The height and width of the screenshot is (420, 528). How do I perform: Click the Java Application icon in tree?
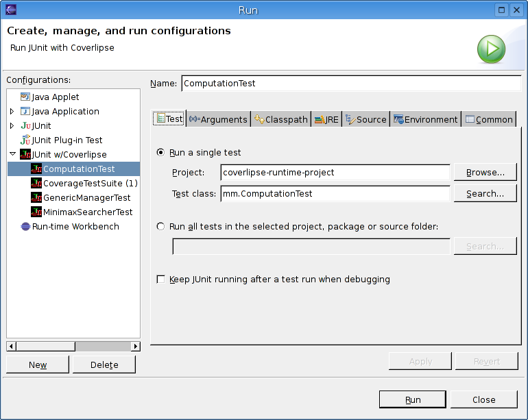point(25,112)
